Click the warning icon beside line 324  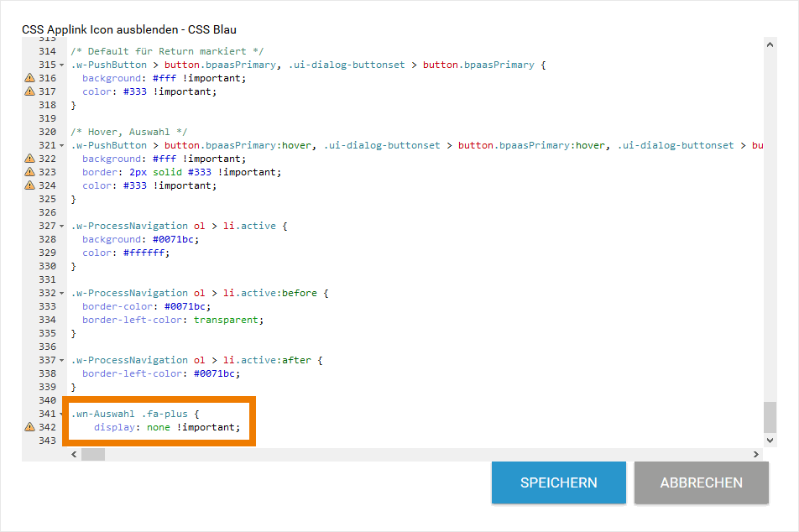[29, 185]
